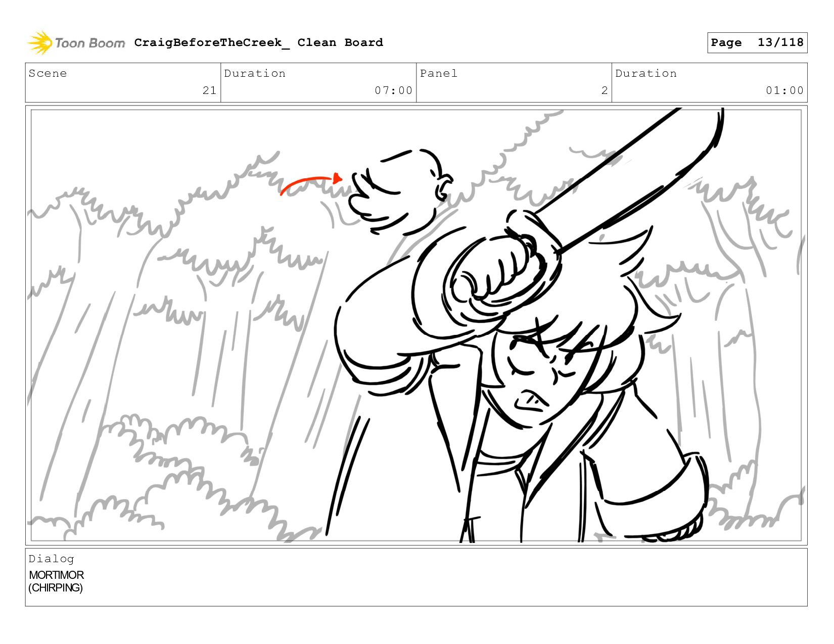
Task: Click the 'Duration' label beside Scene
Action: point(255,73)
